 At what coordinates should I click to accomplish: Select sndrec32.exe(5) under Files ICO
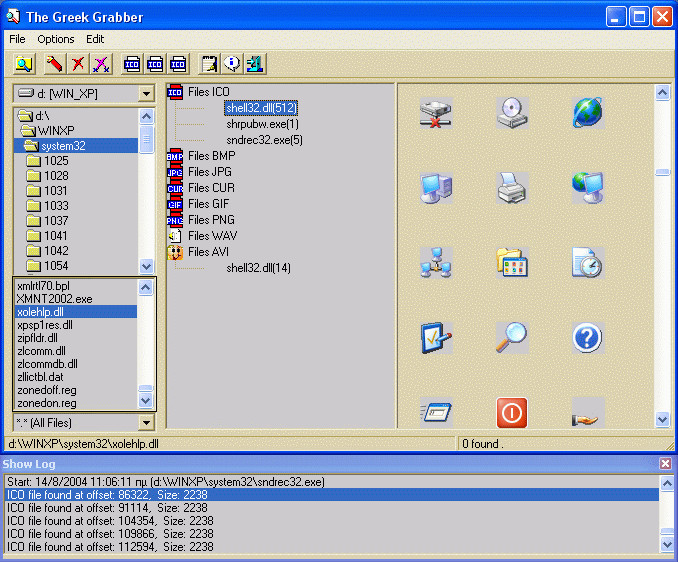tap(264, 140)
